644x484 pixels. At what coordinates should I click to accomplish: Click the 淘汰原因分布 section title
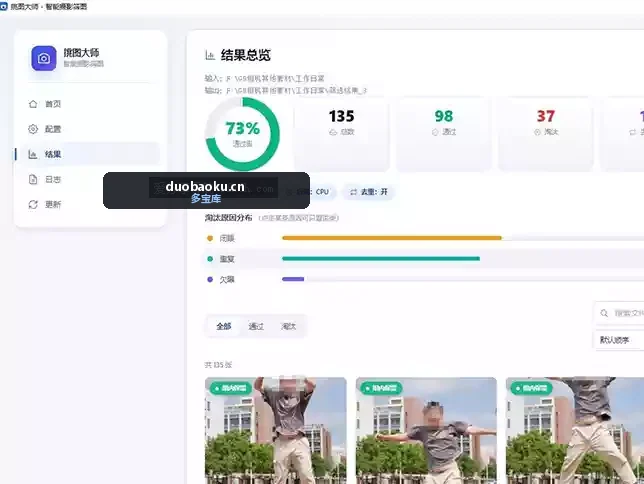click(x=228, y=218)
